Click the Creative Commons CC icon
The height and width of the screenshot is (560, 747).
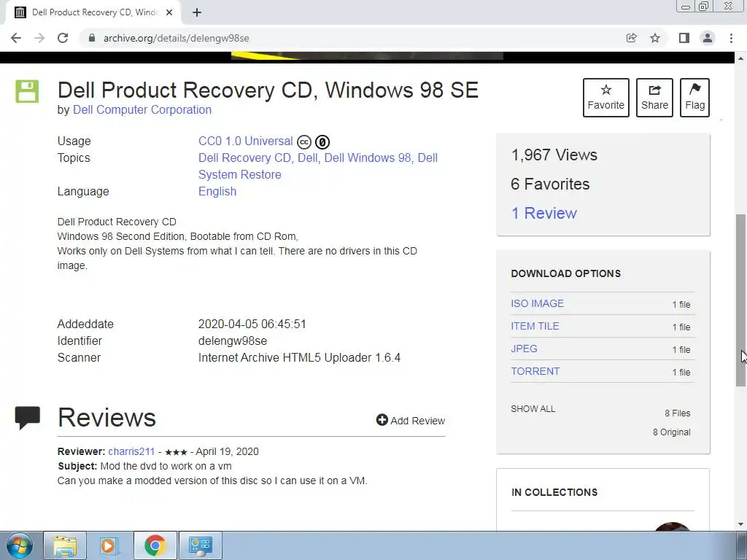[x=304, y=142]
